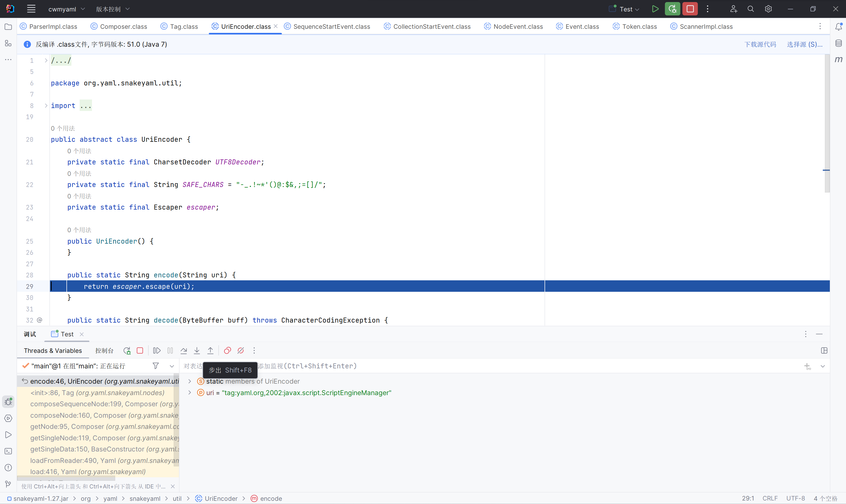Switch to the 控制台 console tab
This screenshot has height=504, width=846.
coord(104,350)
